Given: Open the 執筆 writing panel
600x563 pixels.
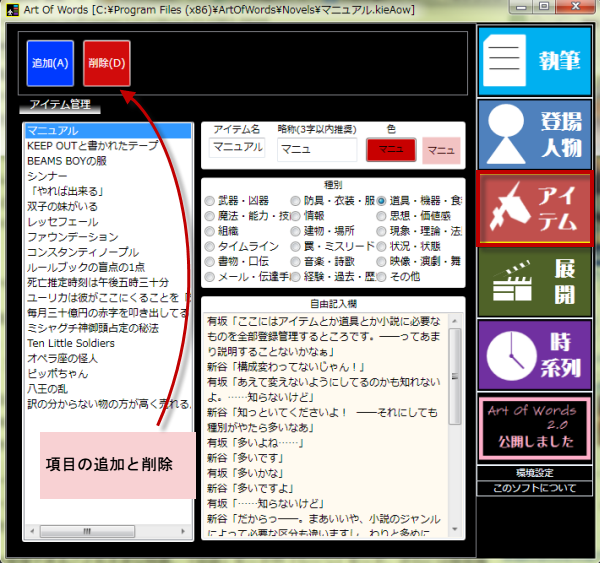Looking at the screenshot, I should tap(534, 59).
